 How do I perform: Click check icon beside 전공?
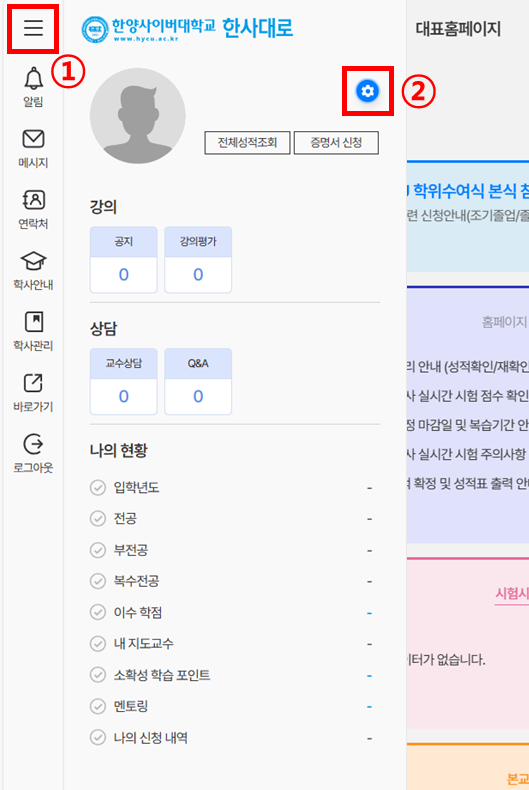(98, 519)
